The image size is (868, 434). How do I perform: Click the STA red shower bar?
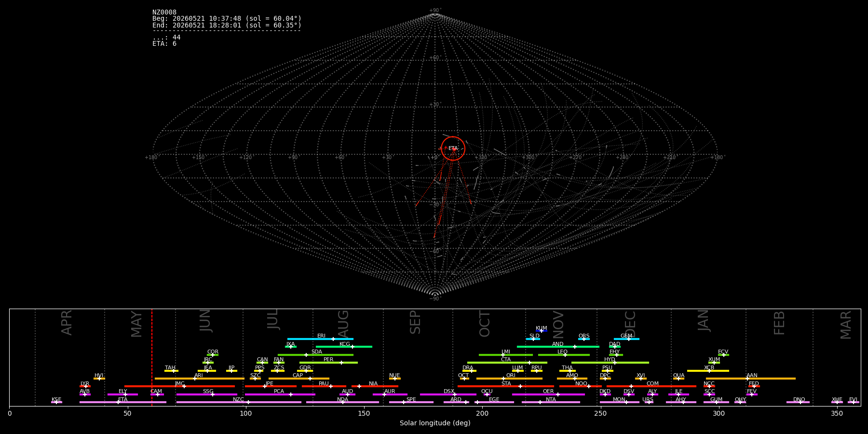coord(506,386)
